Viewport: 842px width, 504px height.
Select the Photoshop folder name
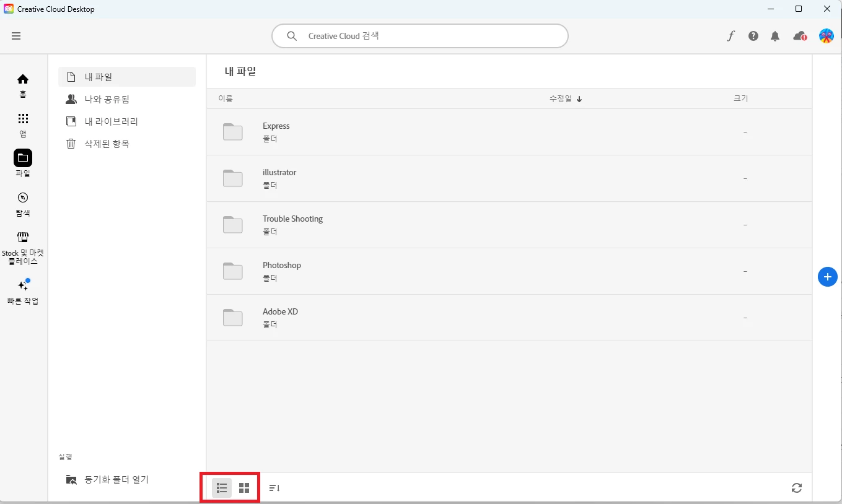282,265
